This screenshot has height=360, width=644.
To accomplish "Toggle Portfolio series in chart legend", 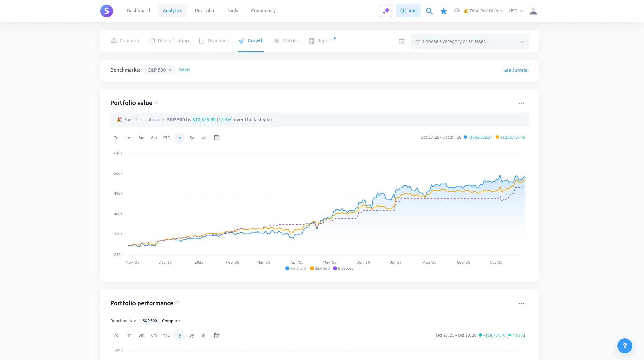I will [x=296, y=268].
